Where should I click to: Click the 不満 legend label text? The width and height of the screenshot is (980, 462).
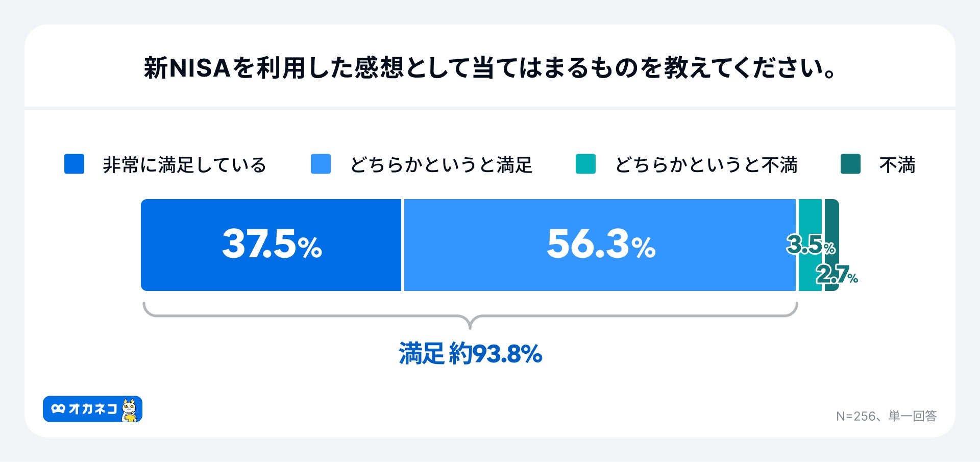tap(897, 165)
